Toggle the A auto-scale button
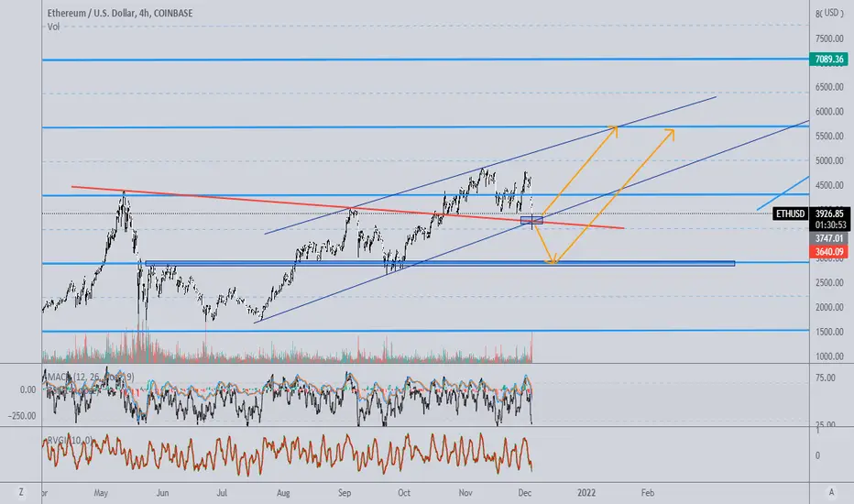The image size is (854, 504). tap(832, 493)
